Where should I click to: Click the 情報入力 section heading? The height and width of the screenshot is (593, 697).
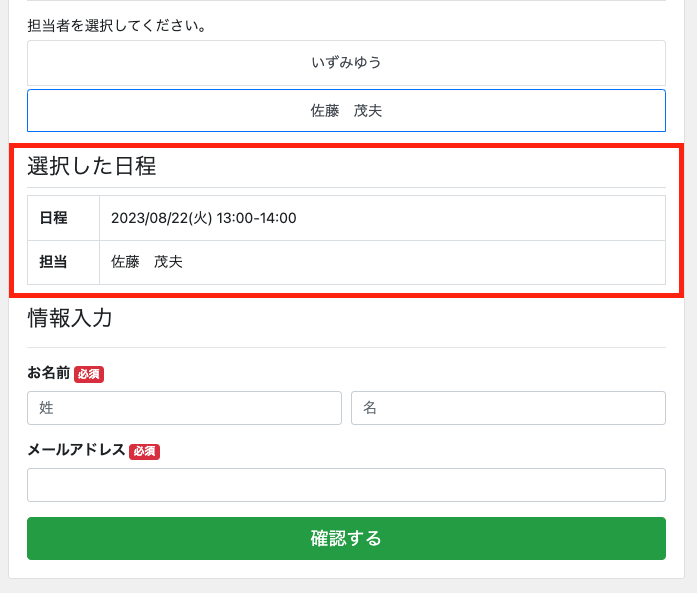pyautogui.click(x=69, y=318)
